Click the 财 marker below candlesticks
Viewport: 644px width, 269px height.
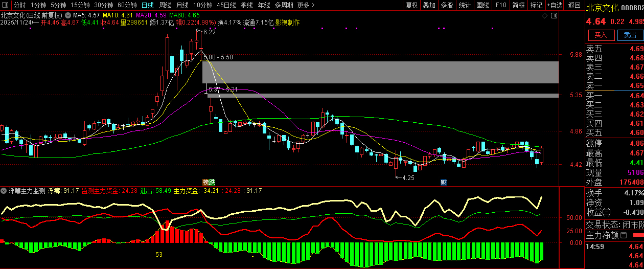click(444, 182)
